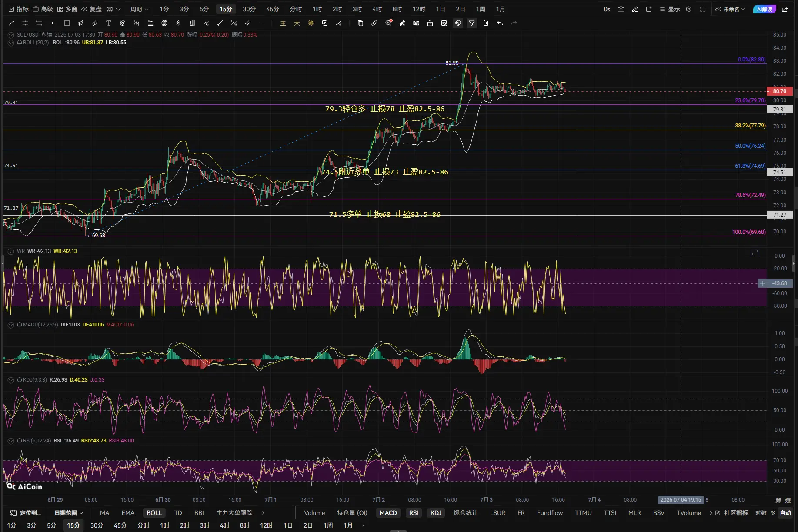
Task: Undo the last drawing action
Action: (500, 23)
